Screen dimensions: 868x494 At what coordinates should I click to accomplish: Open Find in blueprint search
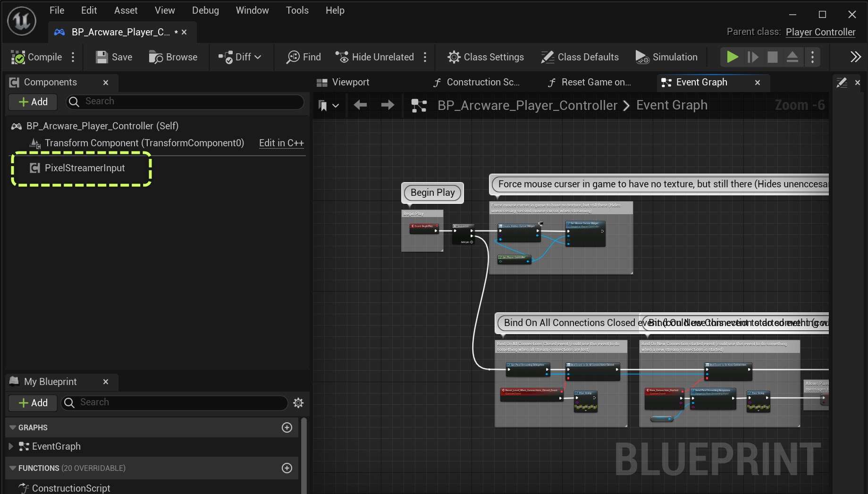303,57
